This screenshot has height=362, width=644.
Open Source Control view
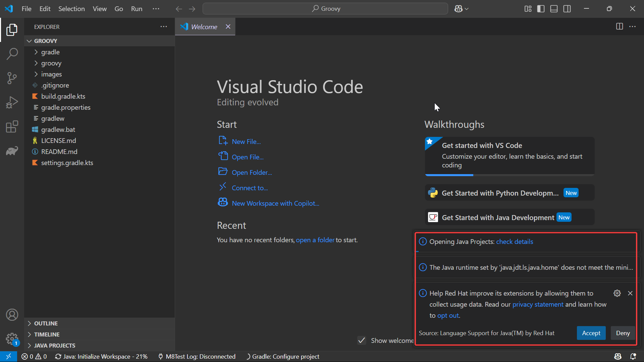(12, 78)
